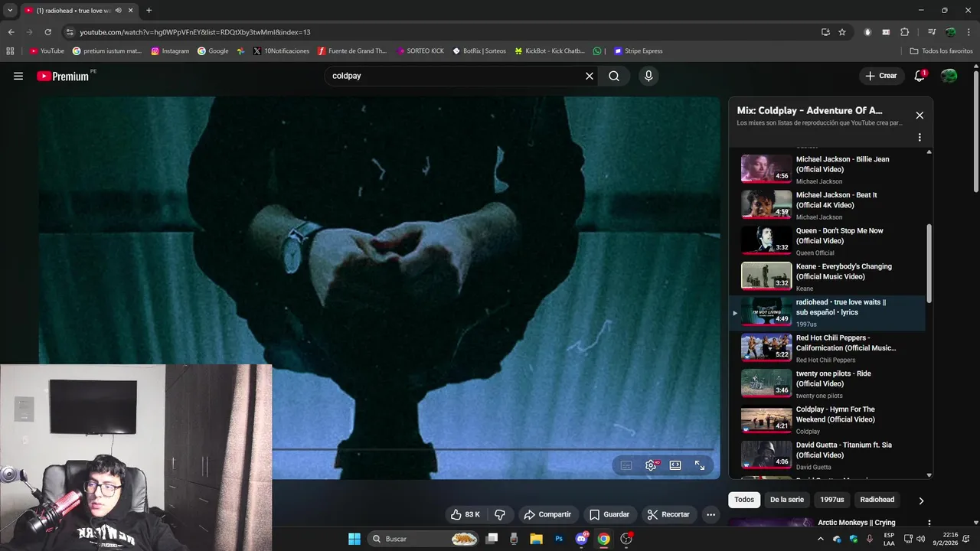Select the De la serie chip

click(x=787, y=500)
